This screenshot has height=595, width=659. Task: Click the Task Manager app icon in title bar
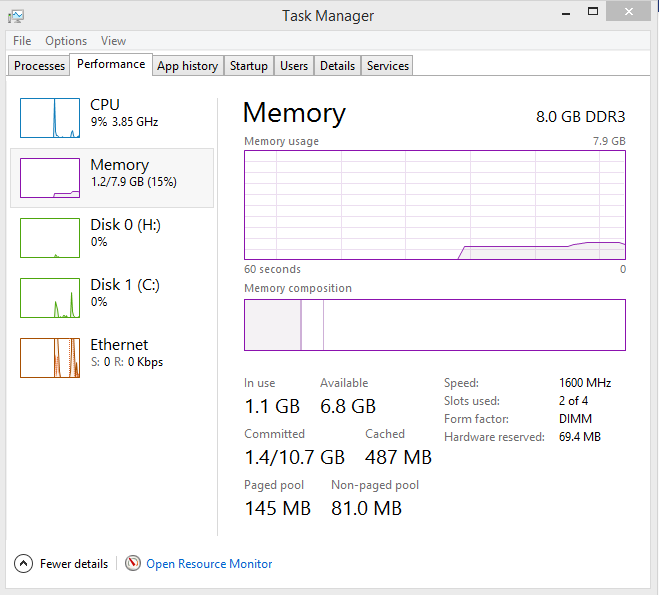(x=16, y=16)
